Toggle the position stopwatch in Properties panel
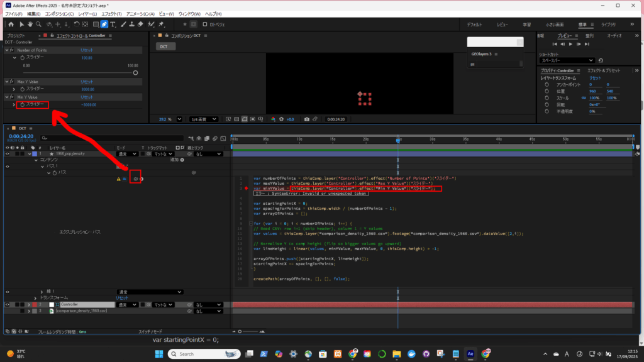Image resolution: width=644 pixels, height=362 pixels. coord(547,91)
